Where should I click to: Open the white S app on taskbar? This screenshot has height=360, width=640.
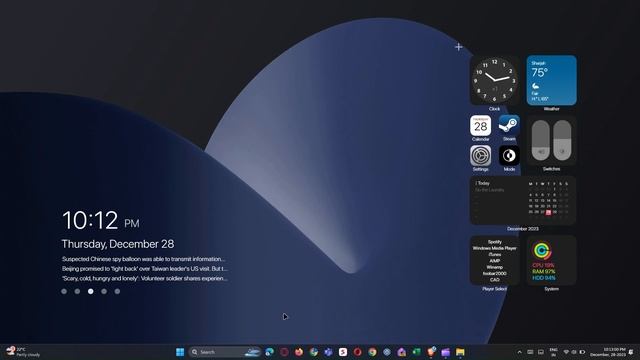tap(343, 352)
